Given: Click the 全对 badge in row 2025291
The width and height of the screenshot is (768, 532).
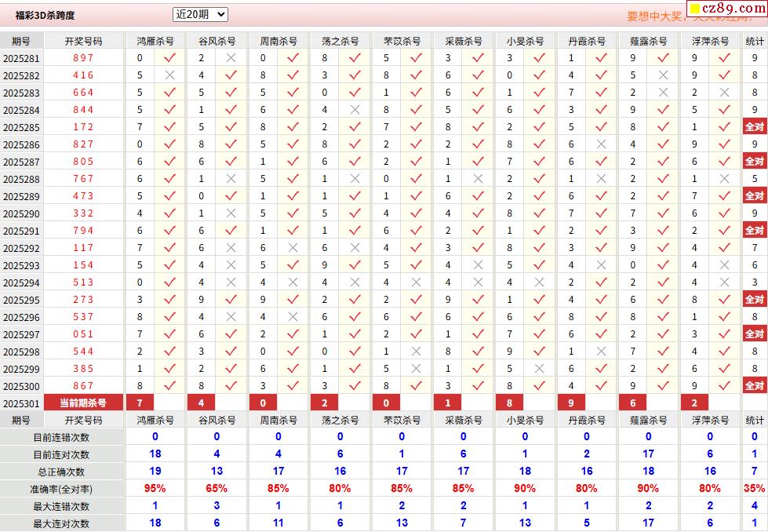Looking at the screenshot, I should coord(755,230).
